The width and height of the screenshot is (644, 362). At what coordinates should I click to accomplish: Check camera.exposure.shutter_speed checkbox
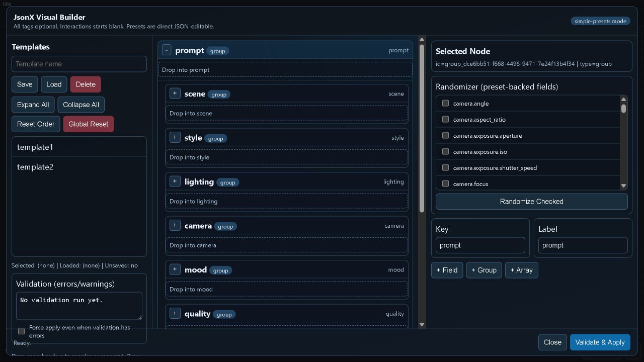click(445, 167)
